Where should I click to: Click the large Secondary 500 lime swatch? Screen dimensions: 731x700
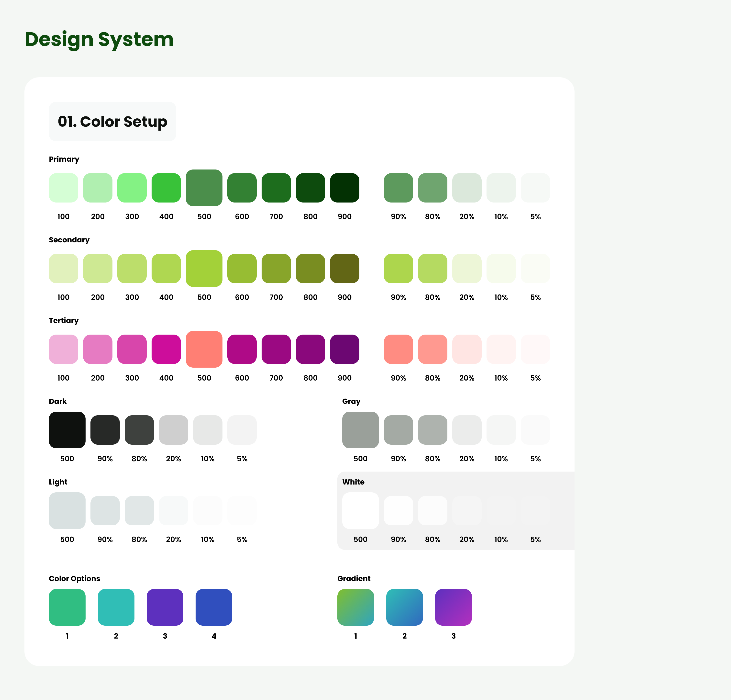click(x=204, y=269)
